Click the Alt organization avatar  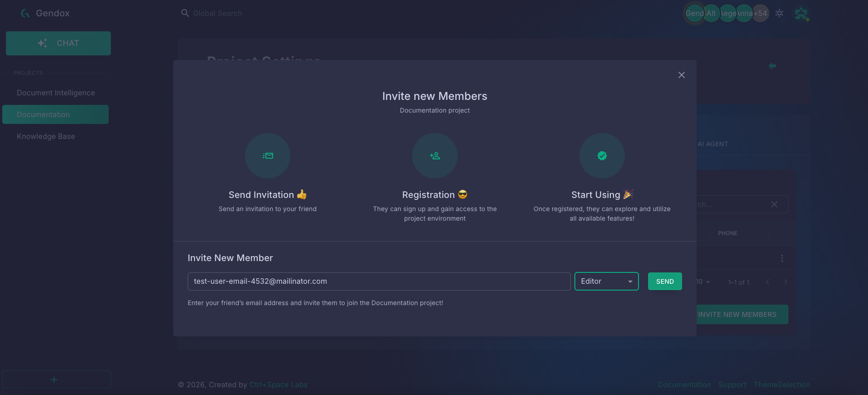pyautogui.click(x=711, y=13)
